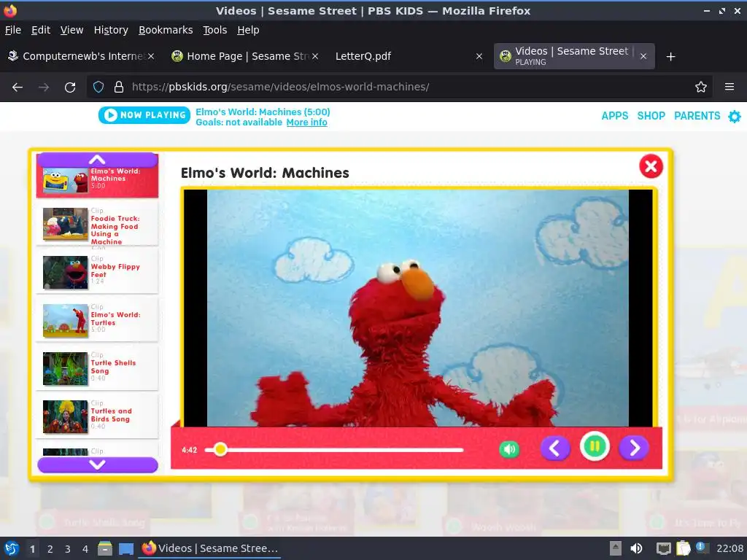Click the 22:08 clock in the taskbar
Viewport: 747px width, 560px height.
[x=729, y=548]
